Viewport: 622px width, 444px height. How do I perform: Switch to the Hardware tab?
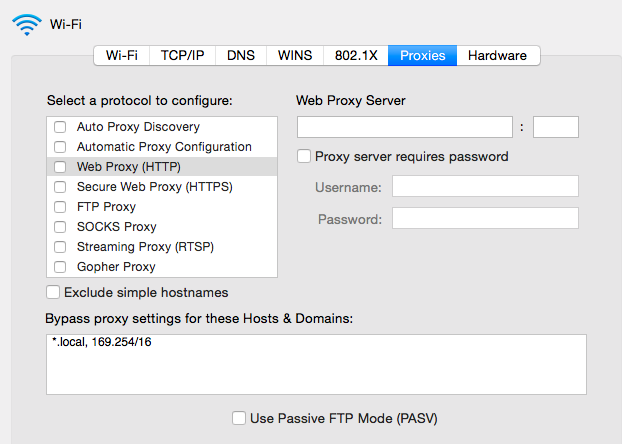click(x=497, y=56)
